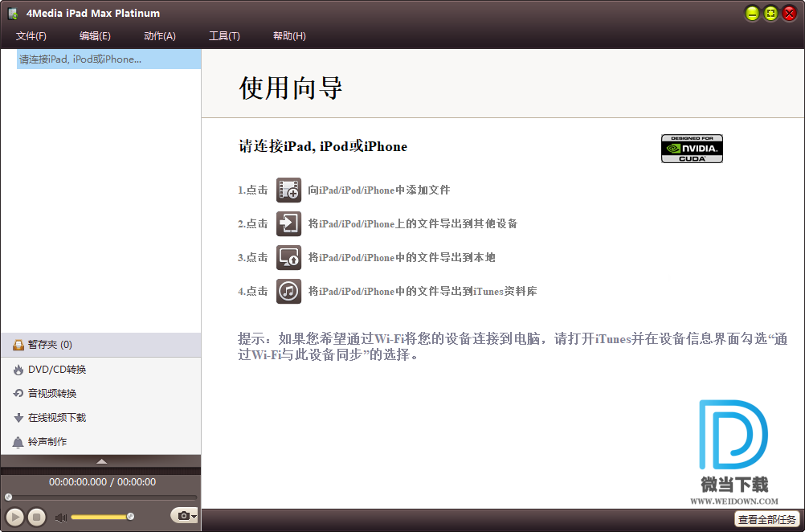This screenshot has height=532, width=805.
Task: Adjust the volume slider
Action: (102, 517)
